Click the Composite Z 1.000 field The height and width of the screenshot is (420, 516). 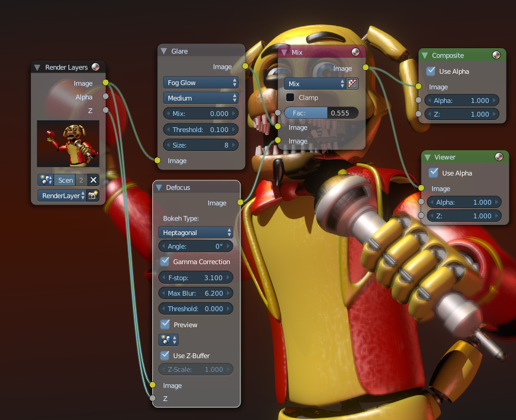tap(462, 114)
